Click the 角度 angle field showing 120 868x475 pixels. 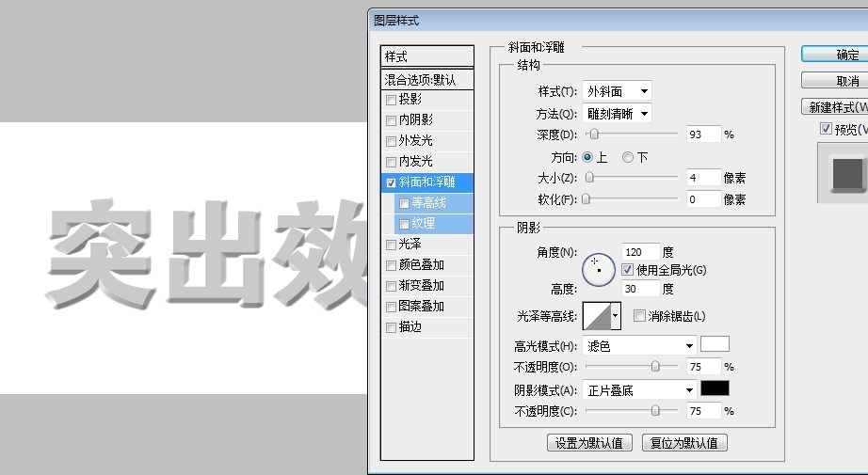tap(640, 252)
